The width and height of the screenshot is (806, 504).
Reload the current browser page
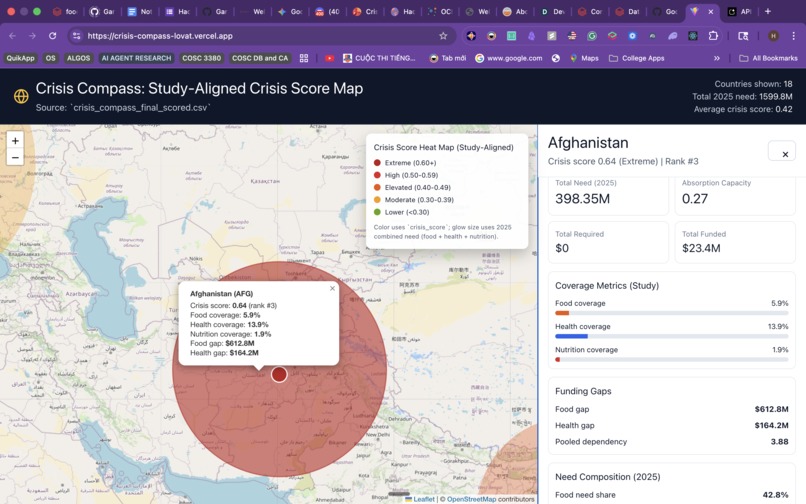click(x=52, y=36)
